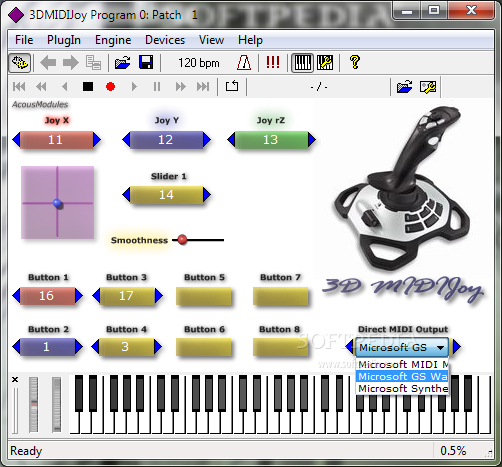The width and height of the screenshot is (502, 467).
Task: Click previous MIDI output left arrow
Action: coord(350,347)
